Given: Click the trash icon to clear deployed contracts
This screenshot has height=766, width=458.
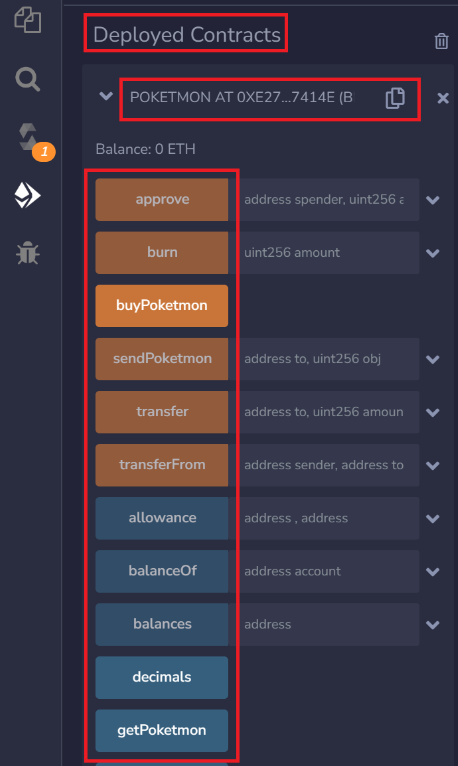Looking at the screenshot, I should point(441,41).
